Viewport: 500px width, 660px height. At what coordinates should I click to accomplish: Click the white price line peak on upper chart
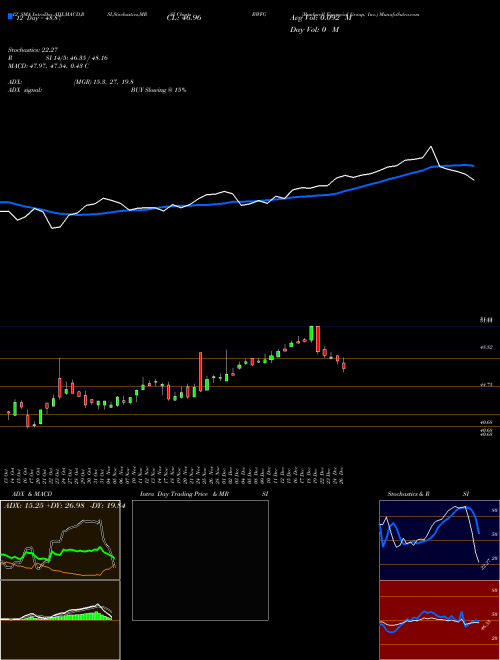click(x=431, y=147)
